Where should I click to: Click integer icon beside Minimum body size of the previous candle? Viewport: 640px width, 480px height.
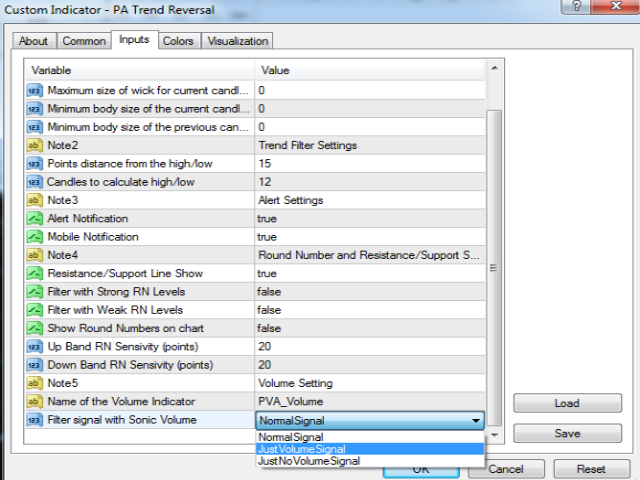[x=35, y=127]
